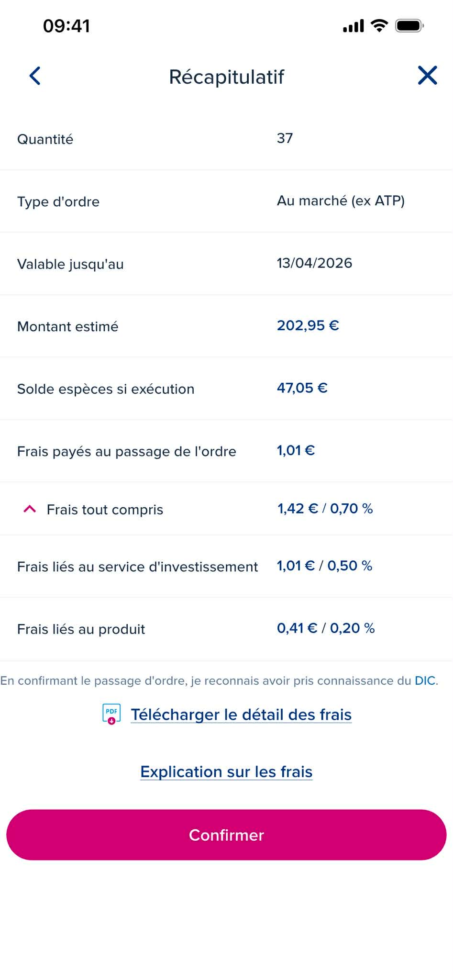This screenshot has width=453, height=980.
Task: Tap the Récapitulatif page title
Action: (x=226, y=77)
